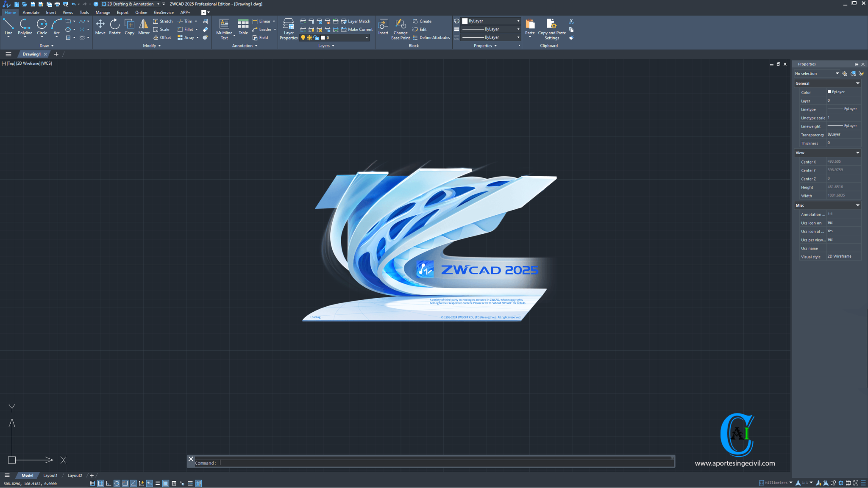Open the Annotate ribbon tab

(31, 12)
